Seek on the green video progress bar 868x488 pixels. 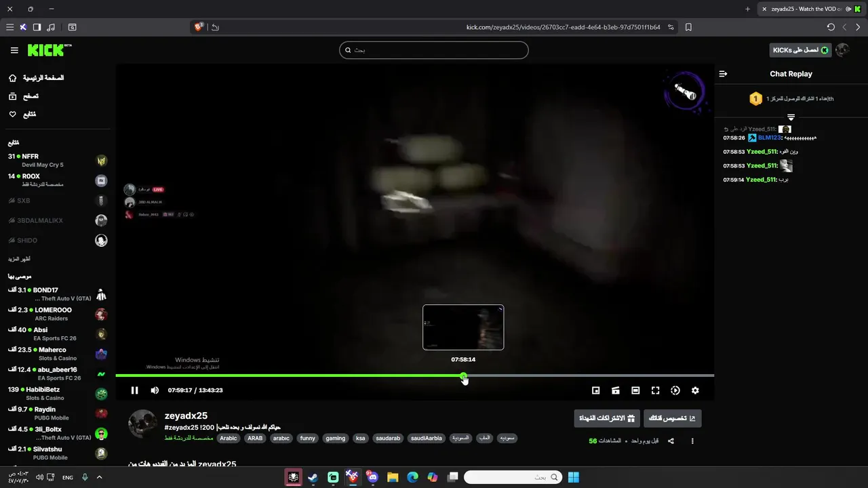414,375
